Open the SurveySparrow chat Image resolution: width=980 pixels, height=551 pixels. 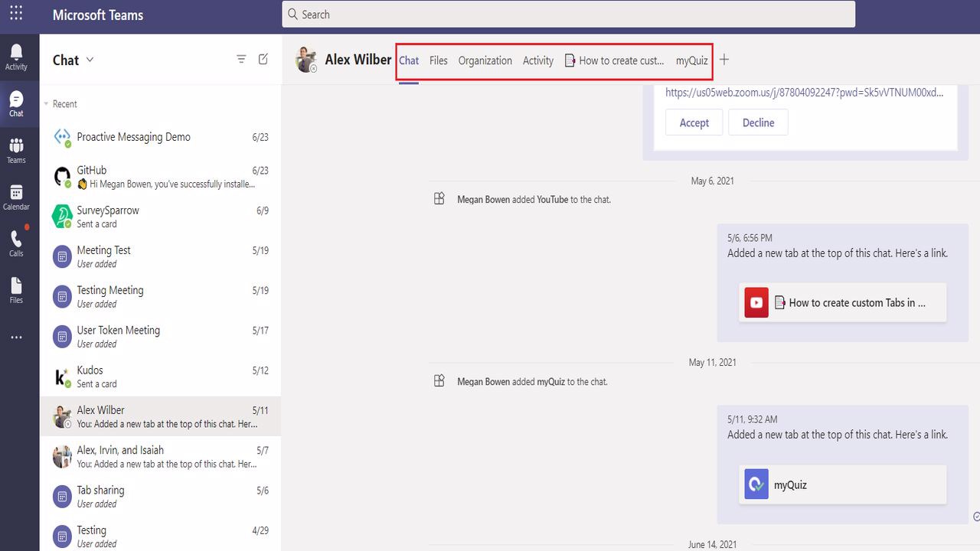pos(161,217)
